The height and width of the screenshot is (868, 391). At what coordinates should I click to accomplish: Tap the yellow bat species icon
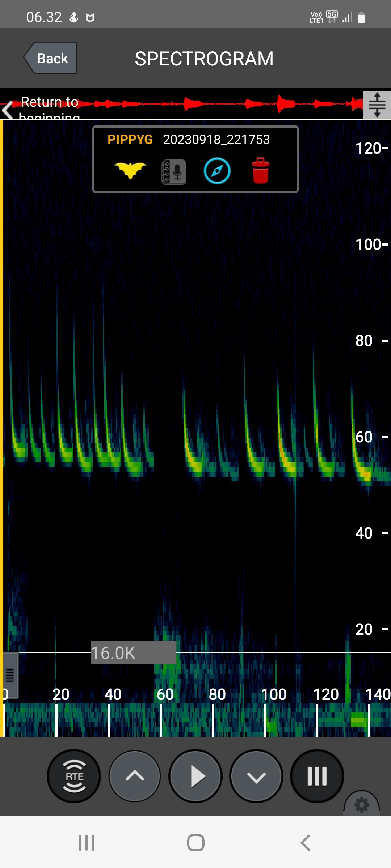click(x=130, y=170)
